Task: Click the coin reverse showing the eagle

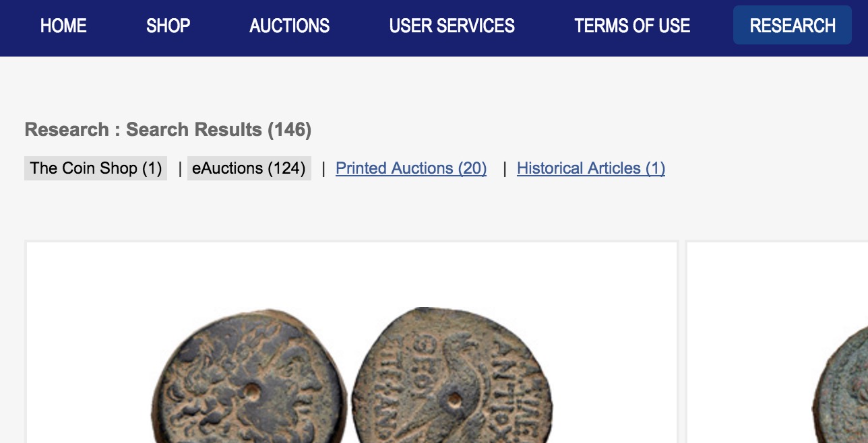Action: [x=452, y=377]
